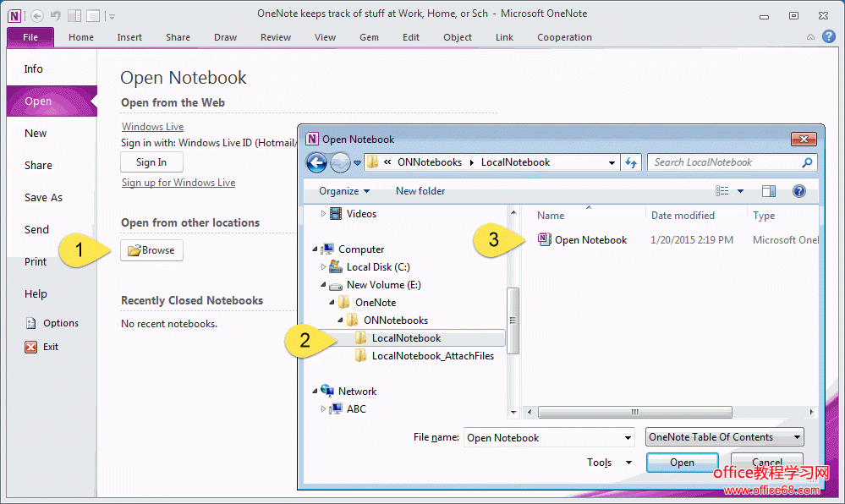Click the Browse button
This screenshot has width=845, height=504.
pos(151,250)
